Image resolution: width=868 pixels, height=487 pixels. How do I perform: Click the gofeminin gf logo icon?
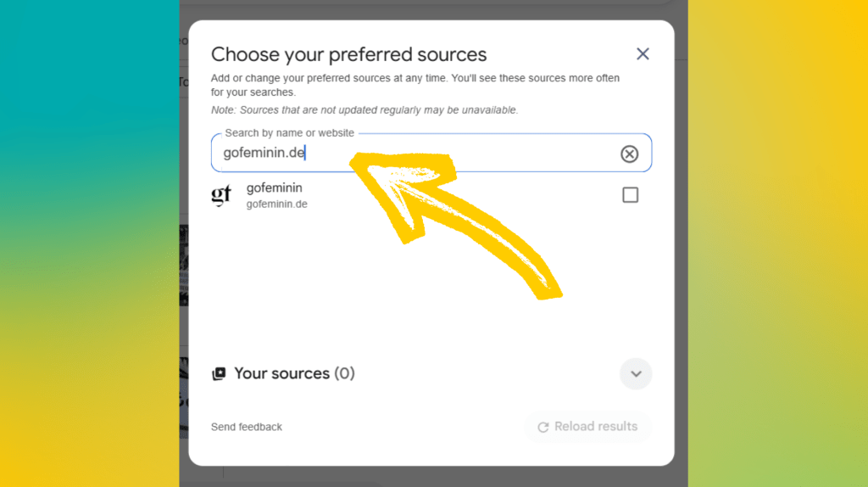[x=221, y=196]
